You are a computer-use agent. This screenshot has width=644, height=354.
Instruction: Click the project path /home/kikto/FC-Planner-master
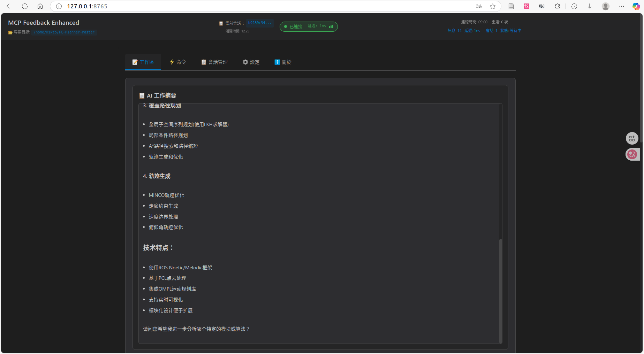click(x=64, y=32)
